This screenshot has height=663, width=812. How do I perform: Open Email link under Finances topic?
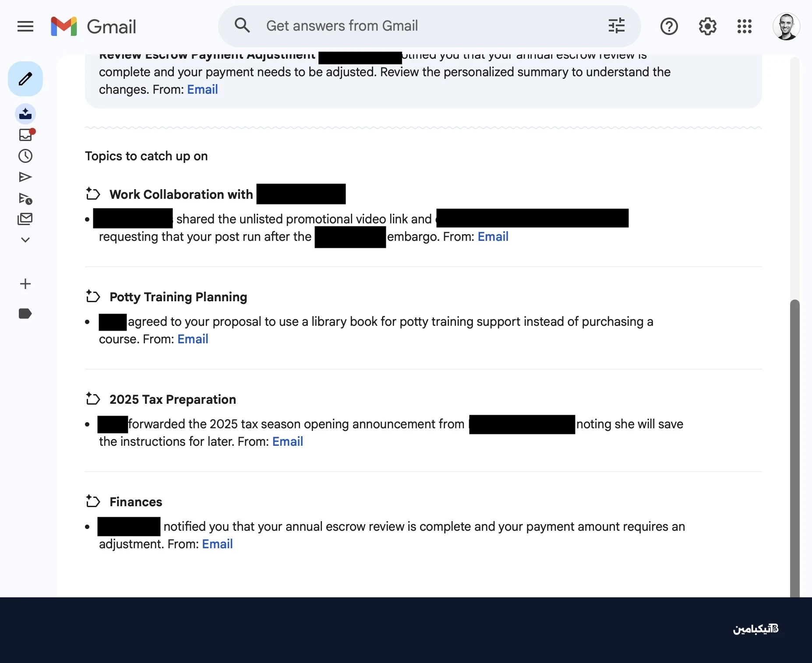coord(217,544)
